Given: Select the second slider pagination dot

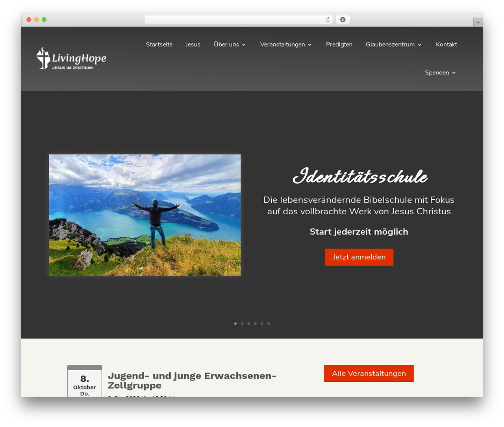Looking at the screenshot, I should click(x=242, y=323).
